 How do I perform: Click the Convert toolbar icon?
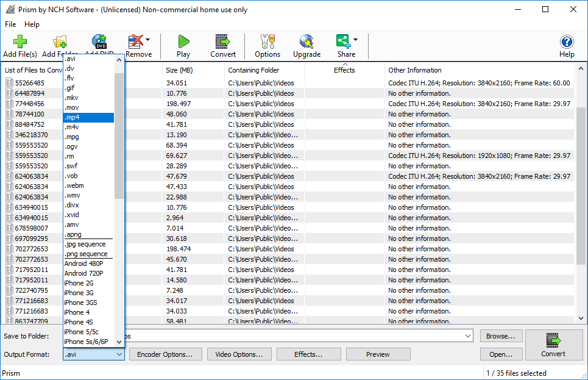click(223, 41)
